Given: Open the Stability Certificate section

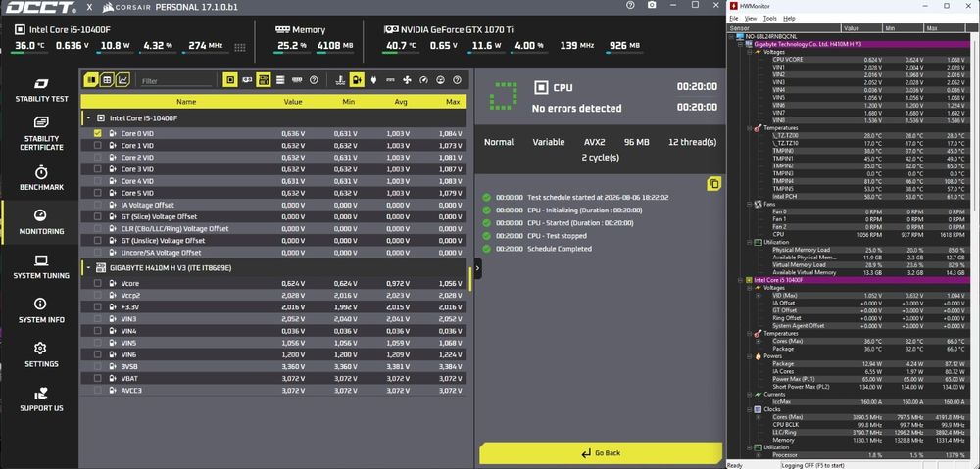Looking at the screenshot, I should pyautogui.click(x=41, y=133).
